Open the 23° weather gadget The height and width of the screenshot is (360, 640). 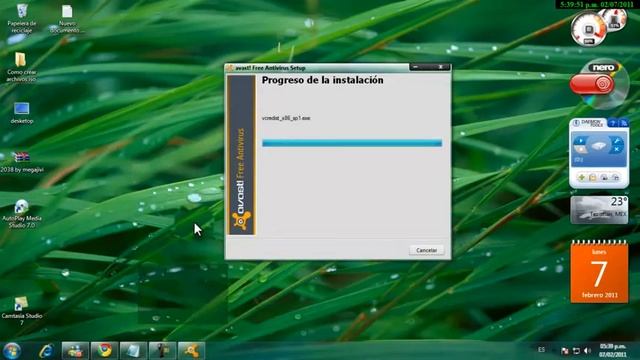point(599,210)
